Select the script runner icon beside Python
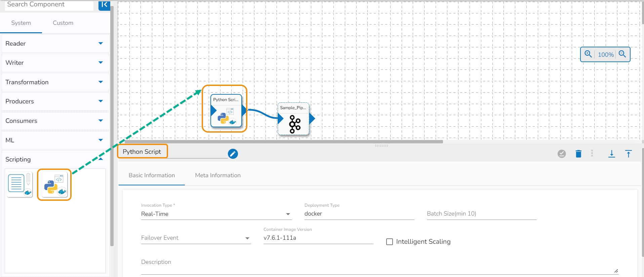This screenshot has width=644, height=277. [20, 185]
